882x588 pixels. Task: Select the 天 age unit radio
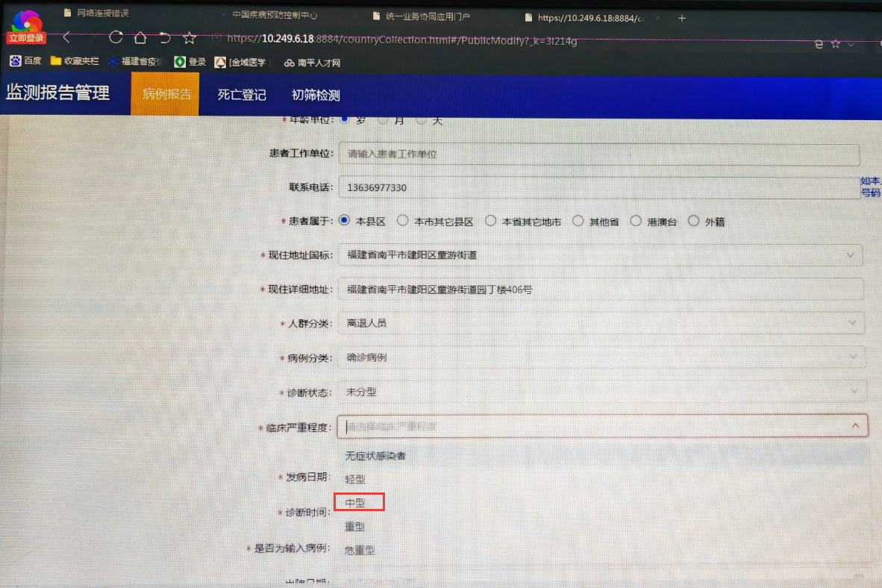421,120
